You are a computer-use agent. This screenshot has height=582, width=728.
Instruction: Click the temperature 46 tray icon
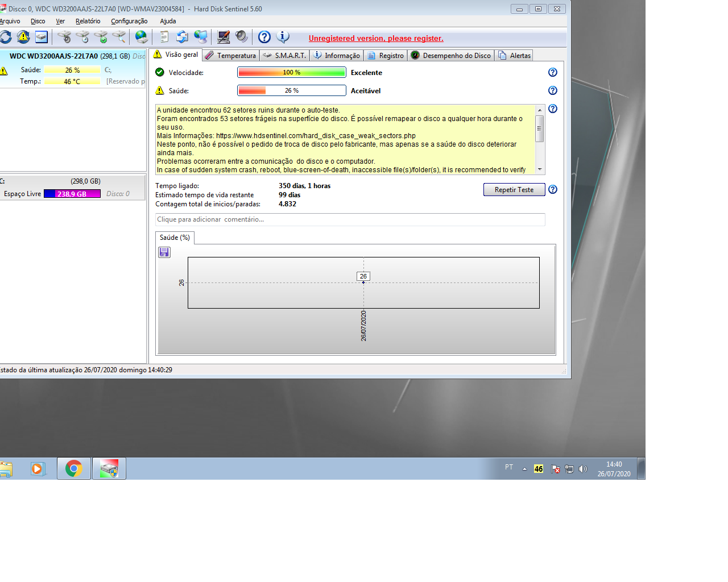point(539,469)
